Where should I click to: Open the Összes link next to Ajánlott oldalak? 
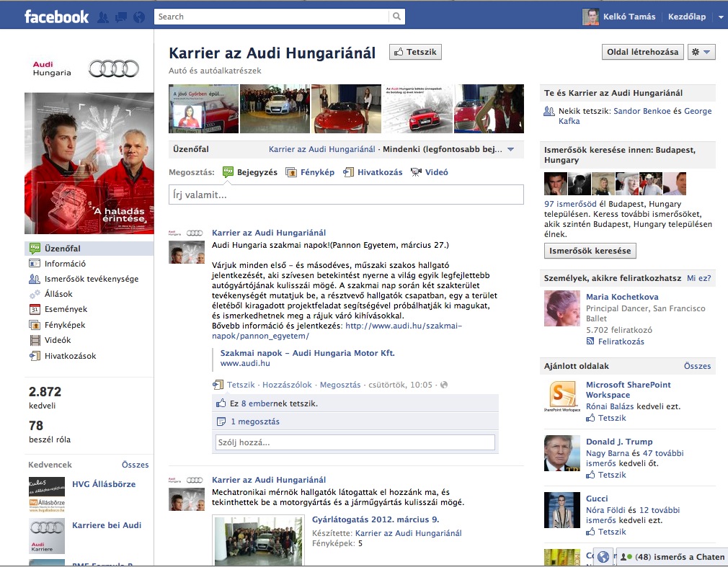coord(697,366)
